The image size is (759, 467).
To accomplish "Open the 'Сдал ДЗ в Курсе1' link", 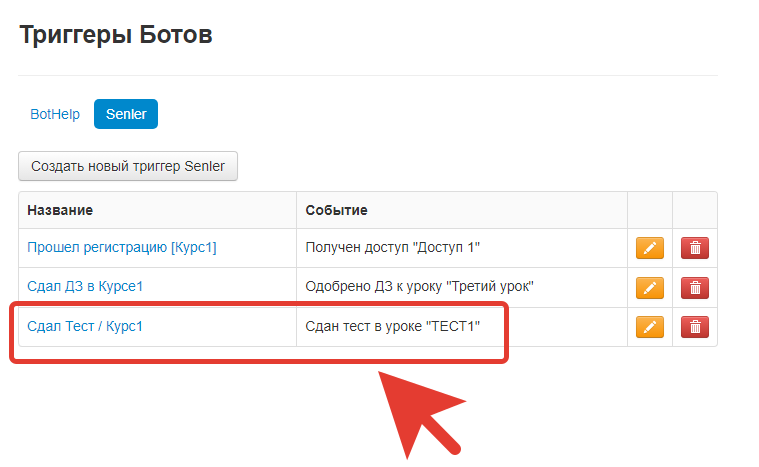I will click(x=85, y=287).
